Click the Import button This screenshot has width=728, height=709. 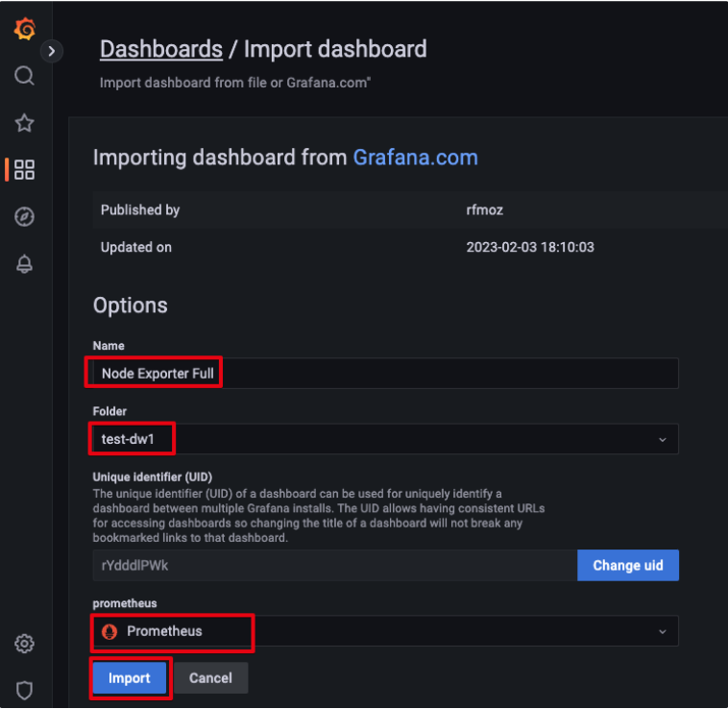click(130, 678)
